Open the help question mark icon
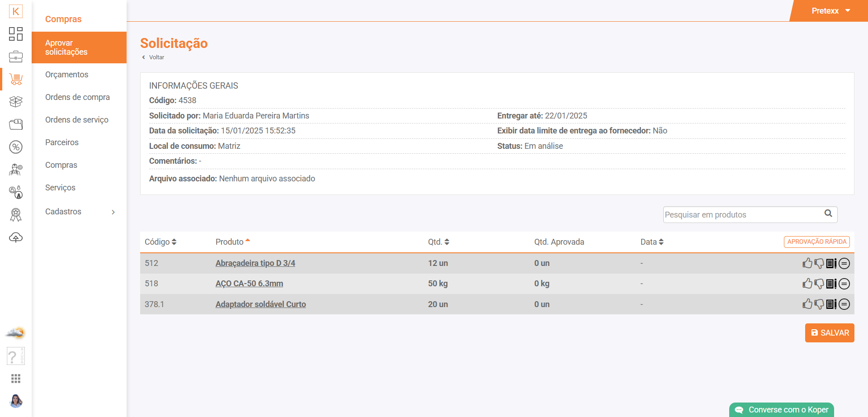868x417 pixels. point(15,356)
